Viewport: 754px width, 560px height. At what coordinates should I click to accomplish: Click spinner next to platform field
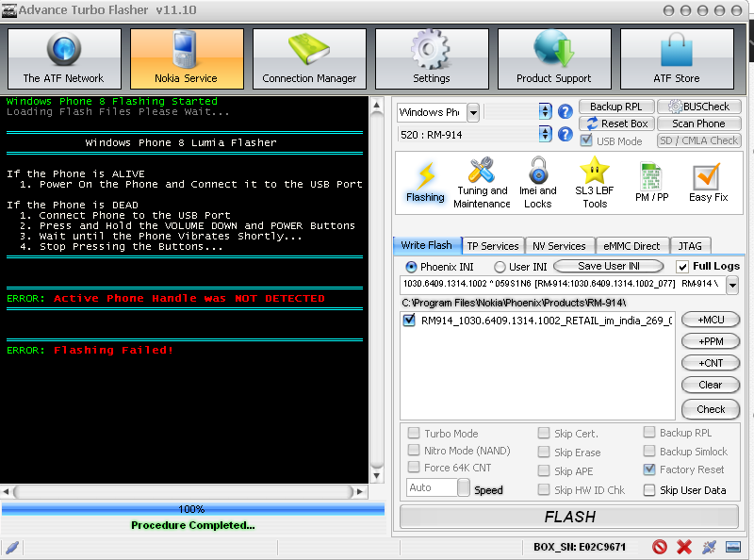pos(545,112)
